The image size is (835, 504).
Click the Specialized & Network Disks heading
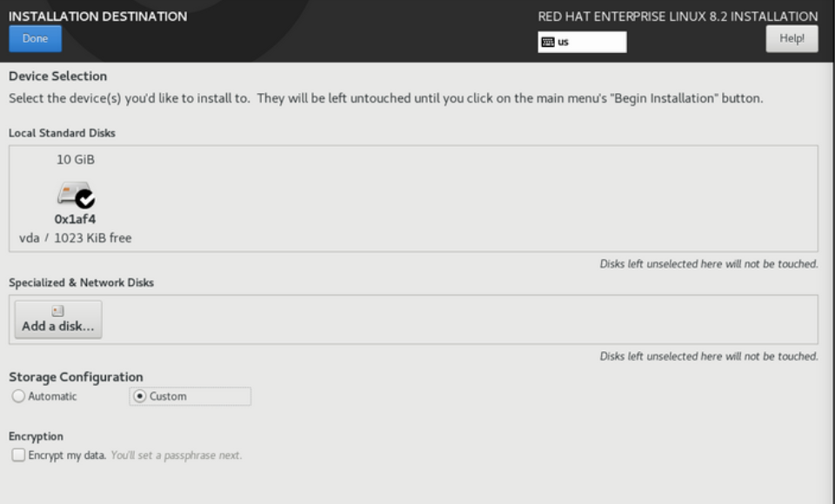coord(81,282)
